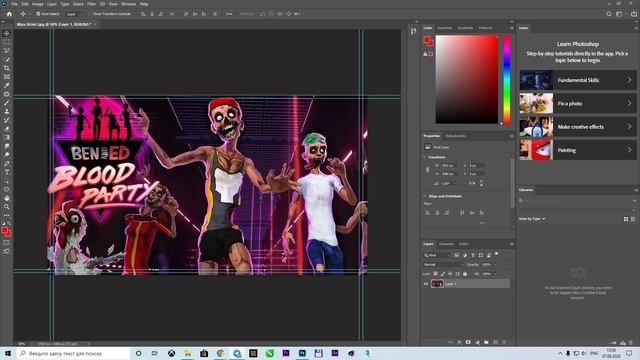
Task: Click the Windows Start button
Action: 7,353
